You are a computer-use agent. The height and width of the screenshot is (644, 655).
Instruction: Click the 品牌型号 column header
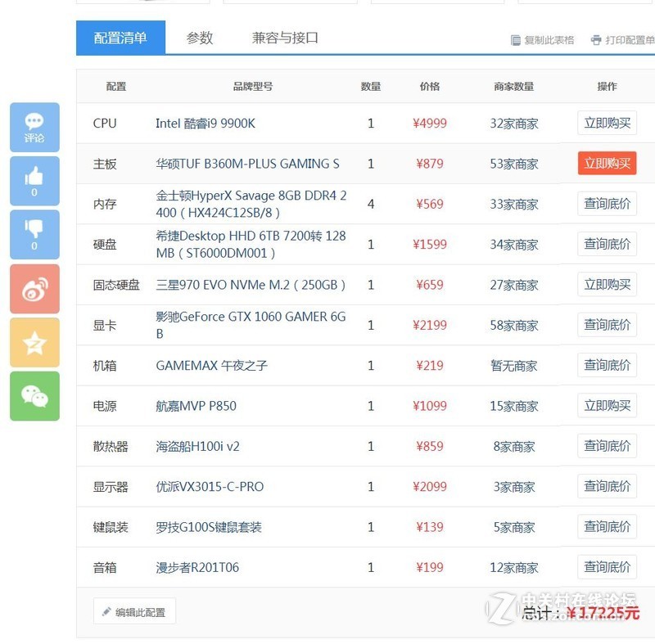click(x=253, y=87)
